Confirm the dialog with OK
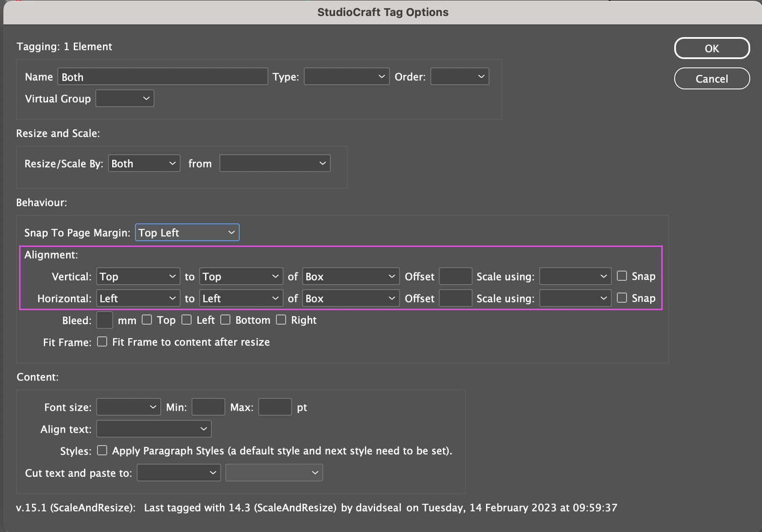The image size is (762, 532). [x=712, y=48]
